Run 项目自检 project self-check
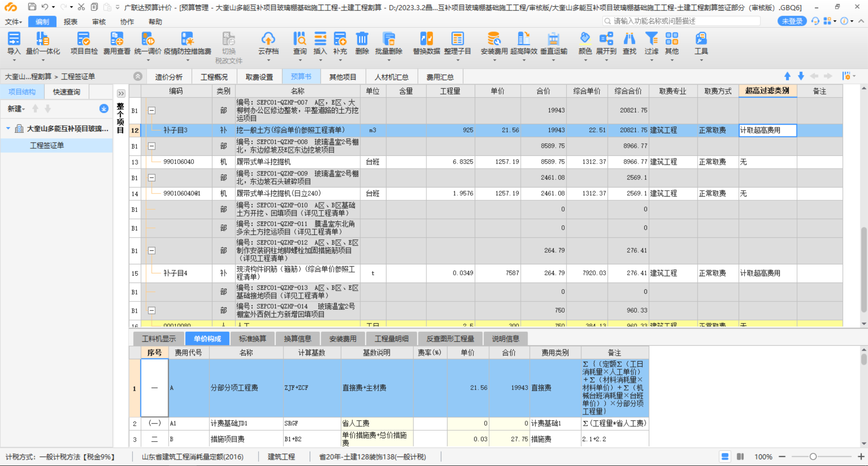 84,43
